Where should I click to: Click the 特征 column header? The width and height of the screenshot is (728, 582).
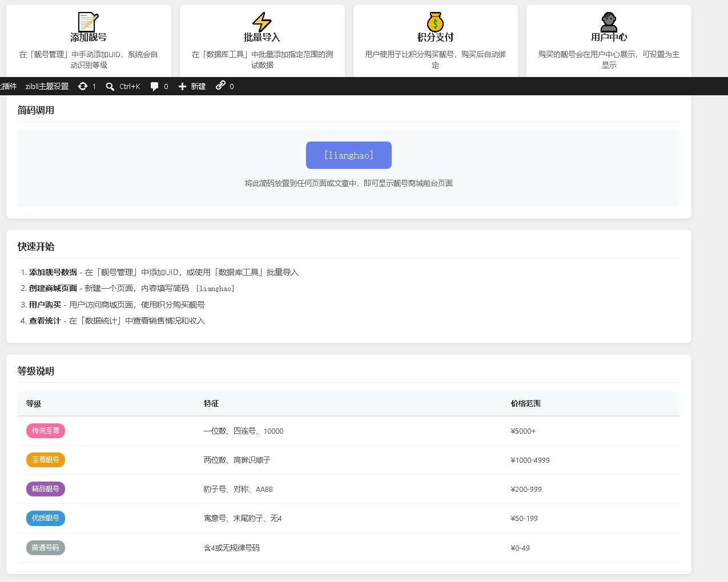[x=211, y=403]
